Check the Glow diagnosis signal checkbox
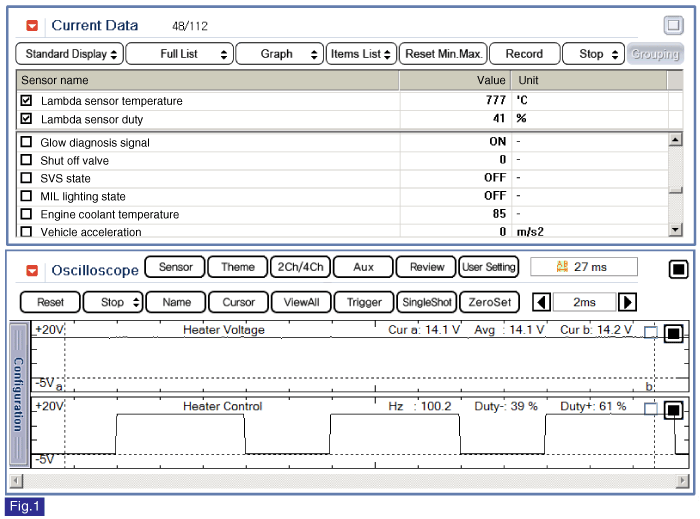 pyautogui.click(x=26, y=142)
